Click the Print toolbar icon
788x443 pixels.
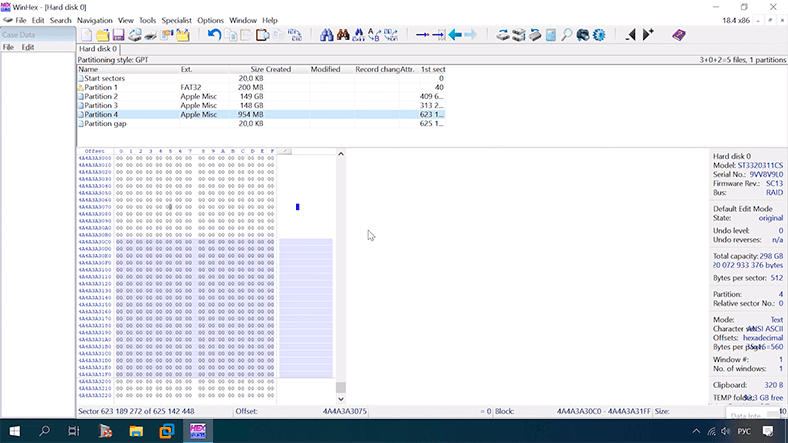coord(150,35)
